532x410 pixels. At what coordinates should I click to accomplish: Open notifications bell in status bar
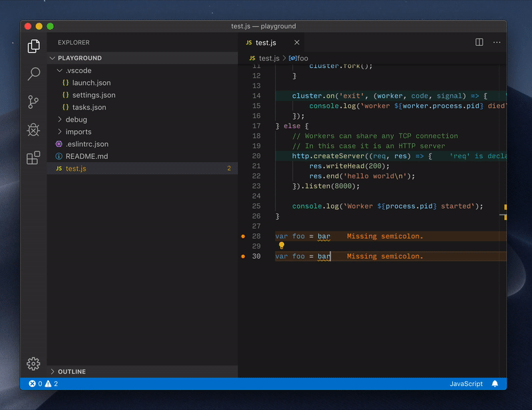click(495, 383)
